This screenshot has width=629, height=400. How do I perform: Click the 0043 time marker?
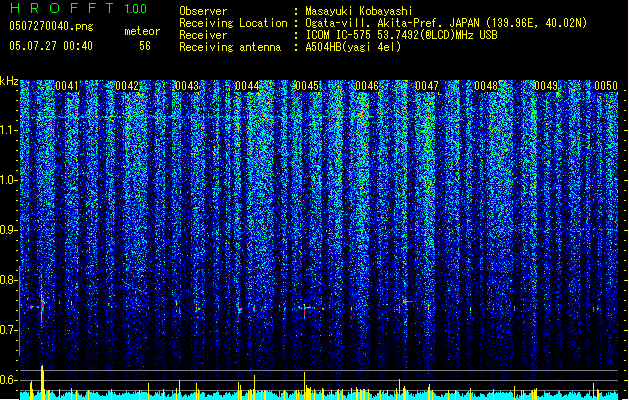[187, 86]
